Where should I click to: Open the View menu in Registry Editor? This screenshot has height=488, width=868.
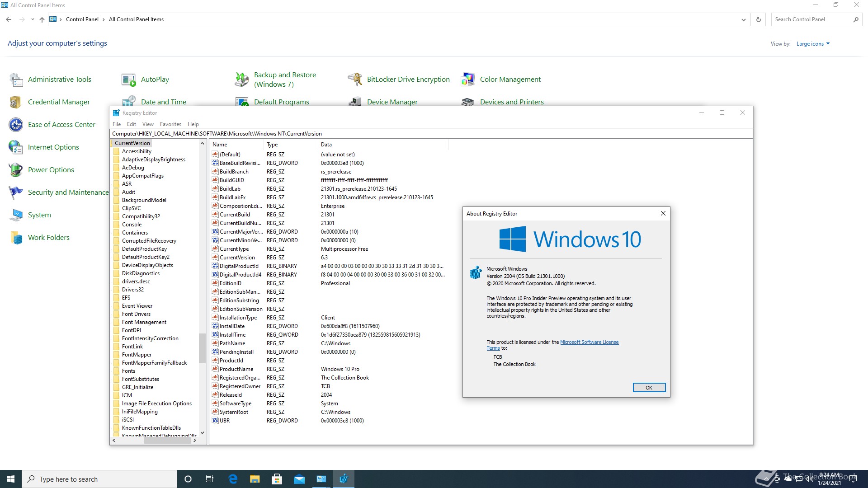tap(148, 124)
